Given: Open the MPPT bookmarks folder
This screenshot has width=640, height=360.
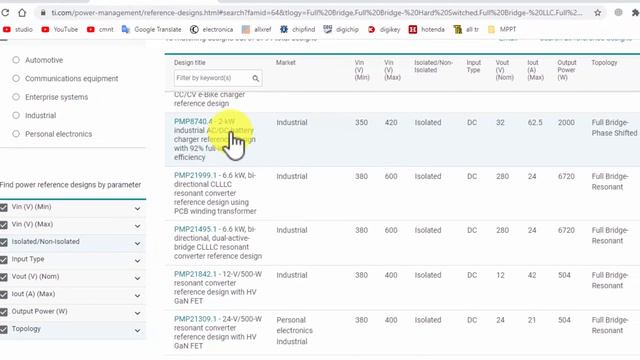Looking at the screenshot, I should 502,29.
